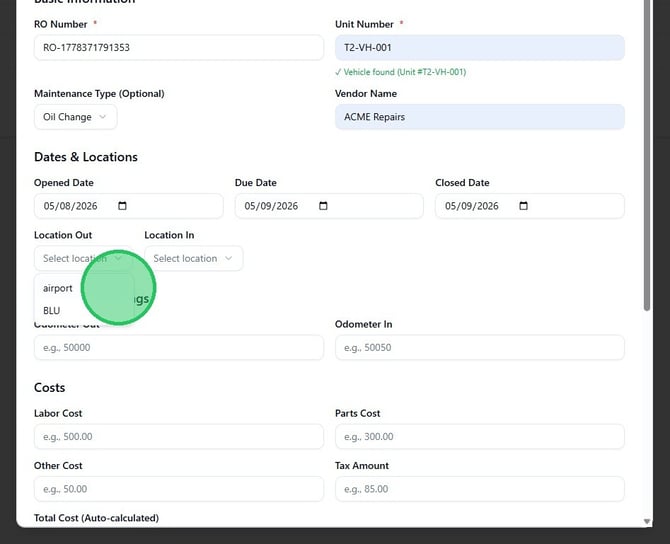The width and height of the screenshot is (670, 544).
Task: Click the vertical scrollbar thumb of the form
Action: tap(647, 154)
